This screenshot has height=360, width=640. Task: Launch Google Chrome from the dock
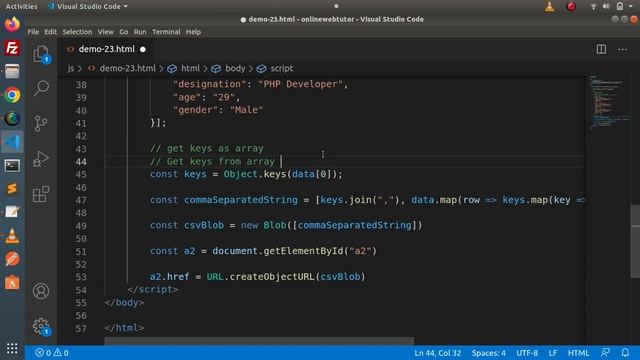point(12,95)
